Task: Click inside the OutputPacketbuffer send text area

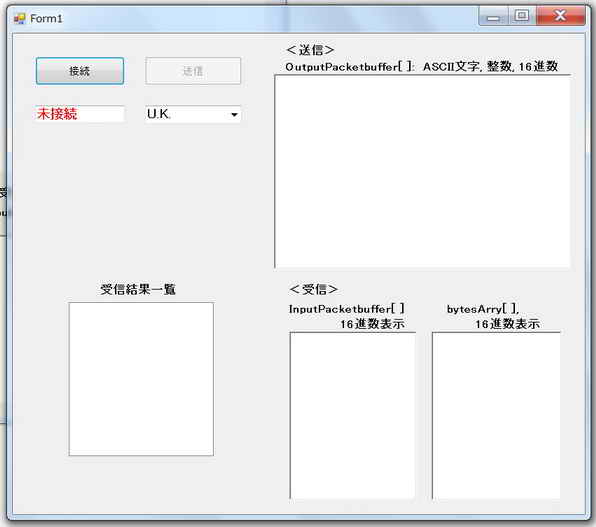Action: pos(422,171)
